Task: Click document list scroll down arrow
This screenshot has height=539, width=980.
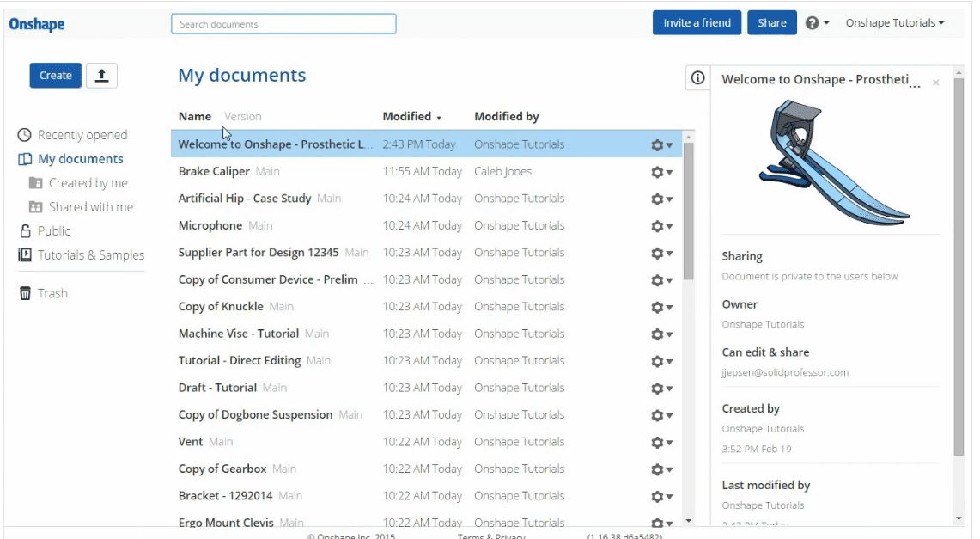Action: [688, 520]
